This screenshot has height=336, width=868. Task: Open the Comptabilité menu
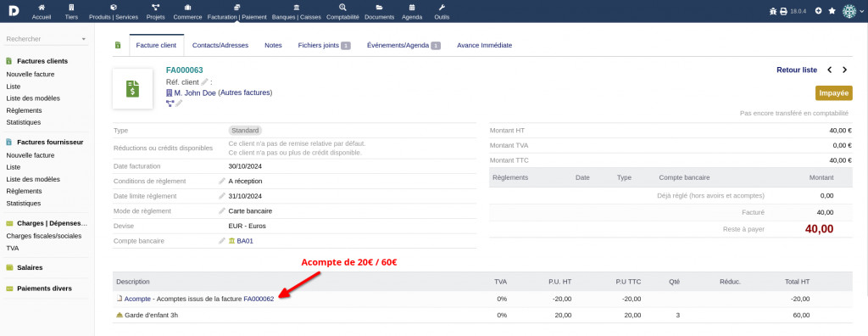pos(342,12)
